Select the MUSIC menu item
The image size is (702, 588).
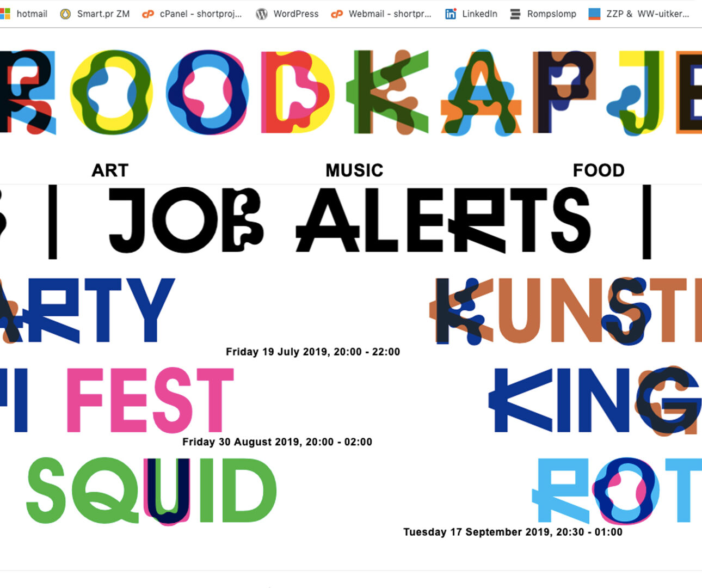click(354, 170)
